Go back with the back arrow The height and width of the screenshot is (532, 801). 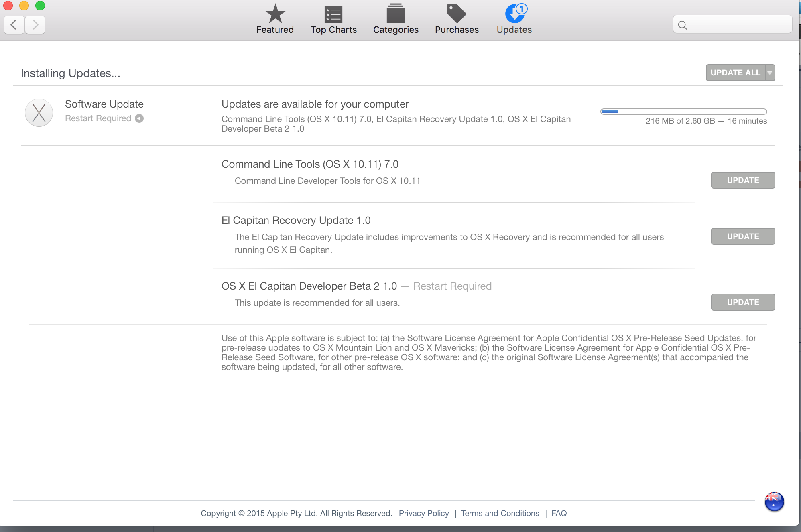click(14, 25)
